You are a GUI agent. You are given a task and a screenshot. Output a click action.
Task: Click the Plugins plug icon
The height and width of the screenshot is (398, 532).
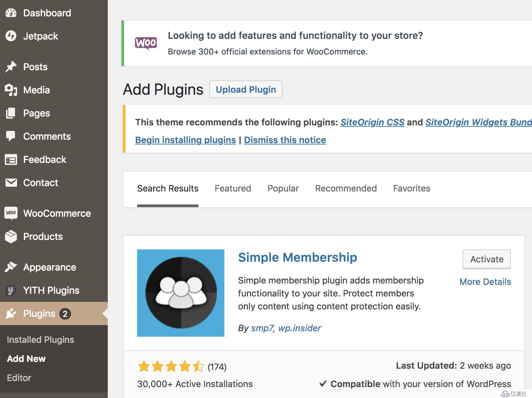(11, 313)
